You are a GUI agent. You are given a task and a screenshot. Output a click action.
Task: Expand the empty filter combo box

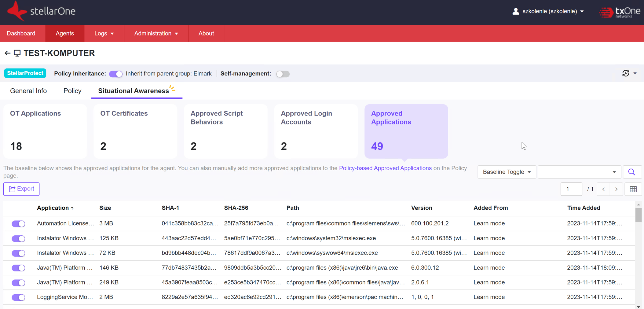coord(579,172)
